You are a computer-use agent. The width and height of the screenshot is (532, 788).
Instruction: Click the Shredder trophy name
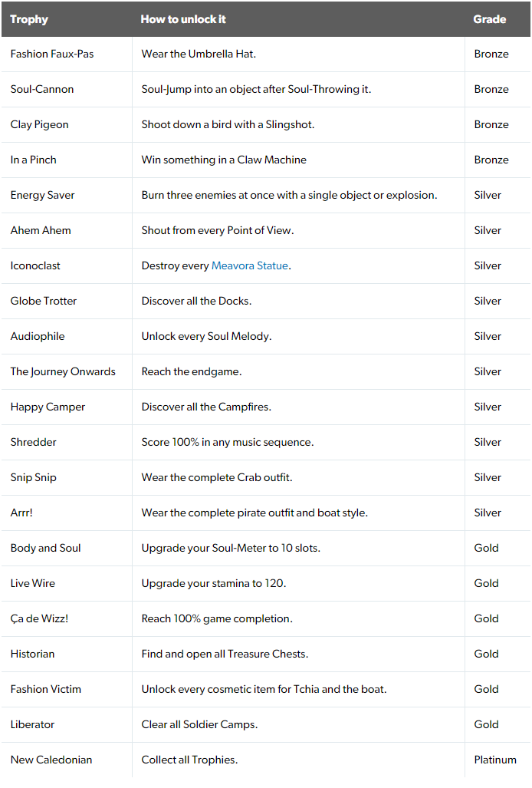(33, 442)
